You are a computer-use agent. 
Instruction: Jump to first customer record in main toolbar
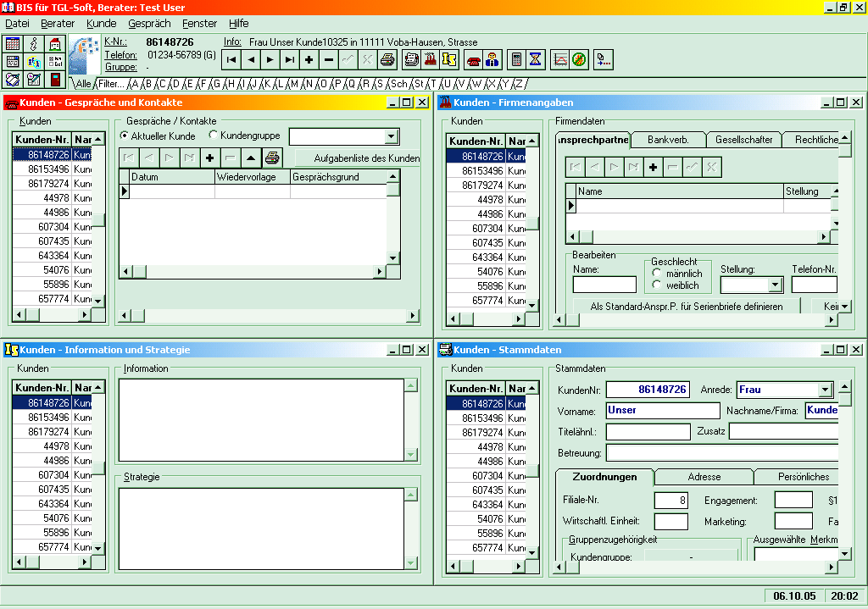(x=231, y=60)
